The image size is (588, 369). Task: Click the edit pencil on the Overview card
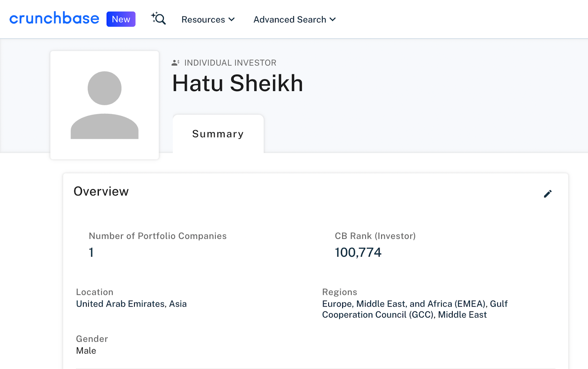coord(548,193)
